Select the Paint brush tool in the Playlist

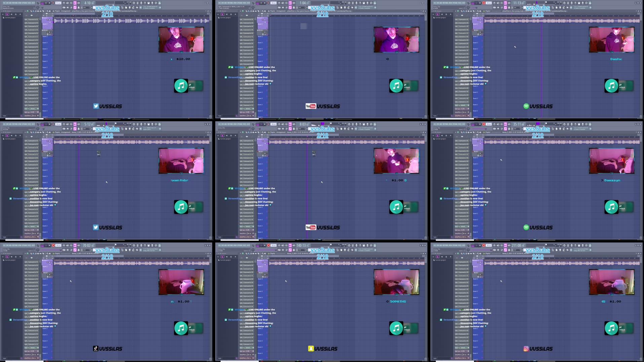(34, 11)
